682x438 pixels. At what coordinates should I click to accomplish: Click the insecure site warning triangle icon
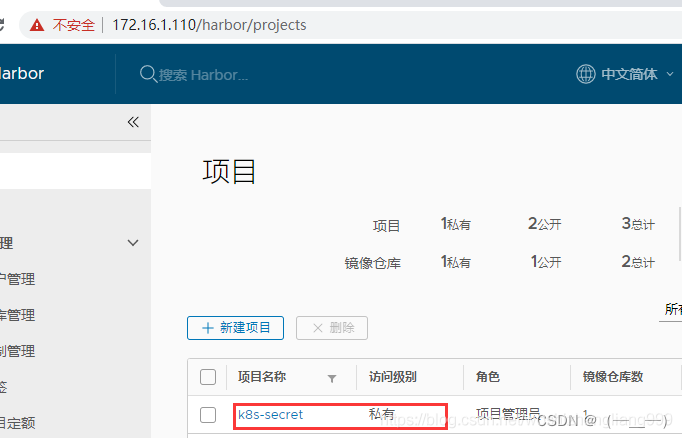[37, 25]
